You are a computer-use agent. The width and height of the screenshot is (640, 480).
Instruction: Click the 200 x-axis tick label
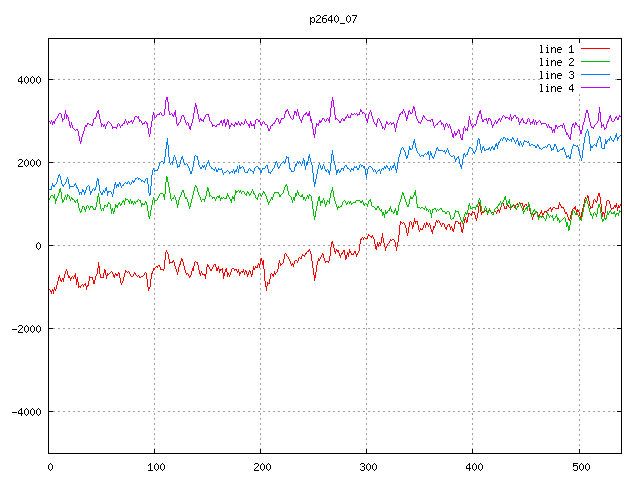point(261,466)
